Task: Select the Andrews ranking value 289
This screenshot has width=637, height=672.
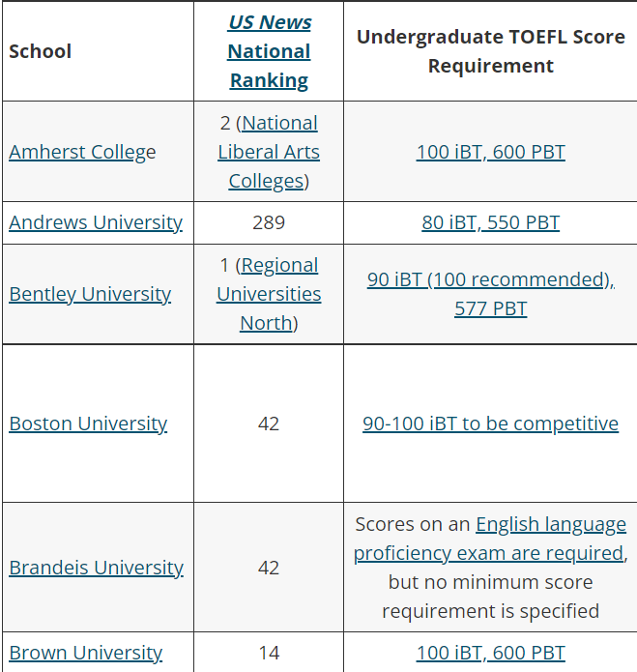Action: tap(269, 222)
